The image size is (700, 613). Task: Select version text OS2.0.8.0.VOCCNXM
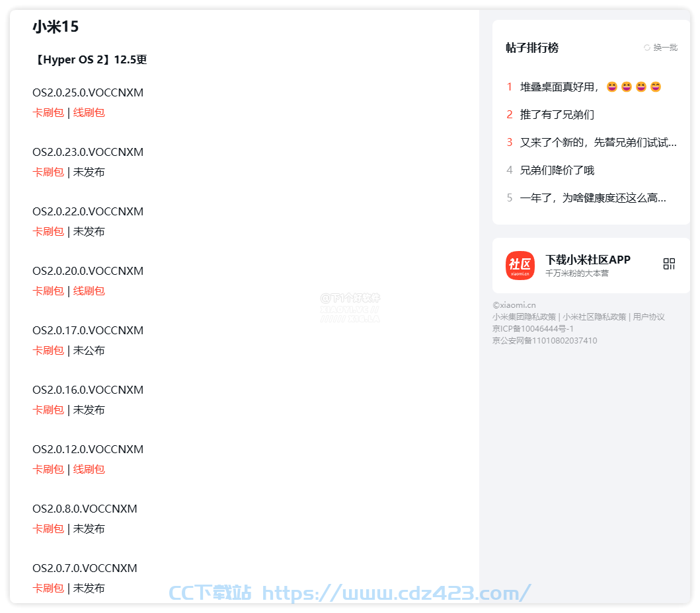tap(85, 509)
